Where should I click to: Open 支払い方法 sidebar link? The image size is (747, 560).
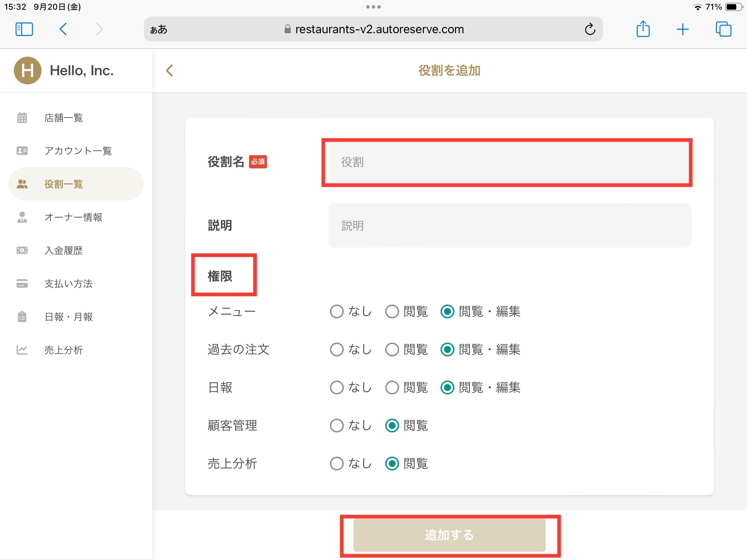(68, 283)
